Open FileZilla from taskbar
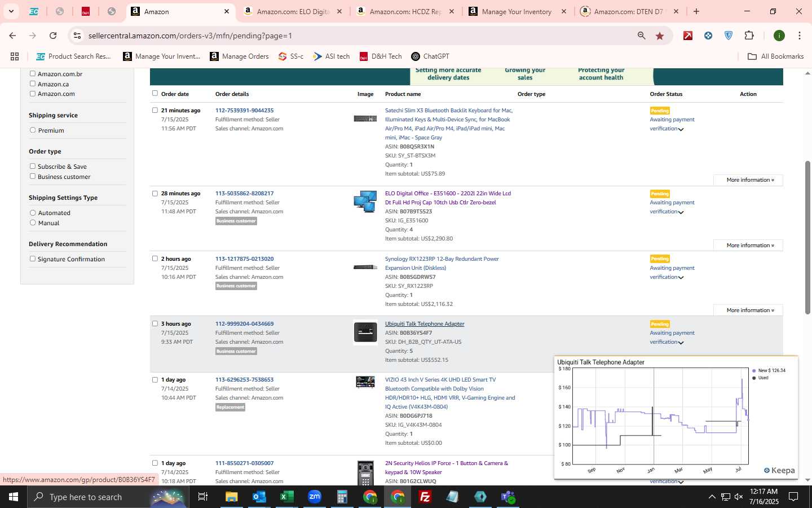Screen dimensions: 812x508 coord(425,497)
